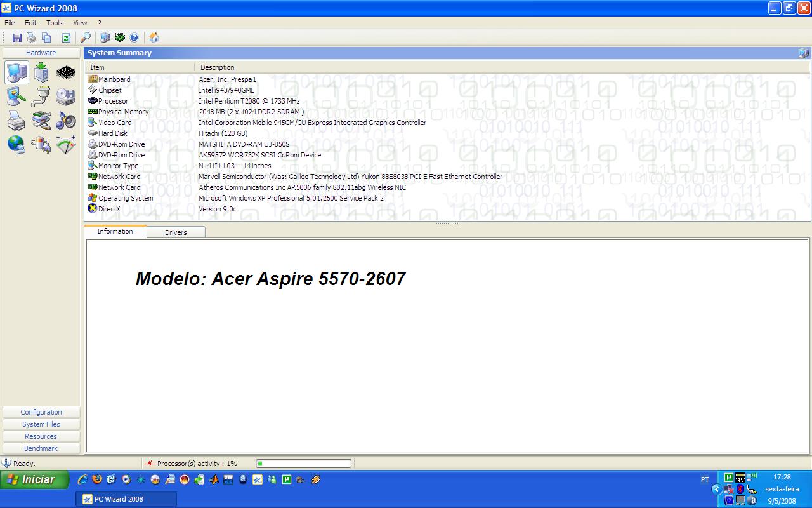Expand hidden tray icons with arrow
This screenshot has height=508, width=812.
click(x=717, y=489)
